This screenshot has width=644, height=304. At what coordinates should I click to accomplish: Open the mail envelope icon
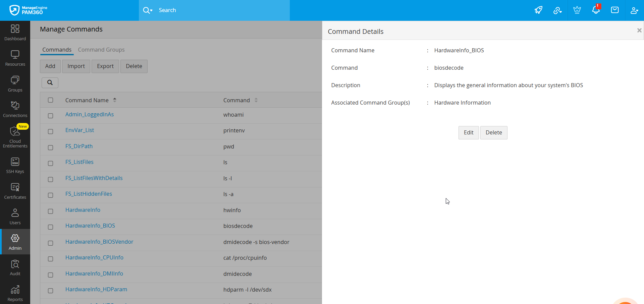pos(615,10)
